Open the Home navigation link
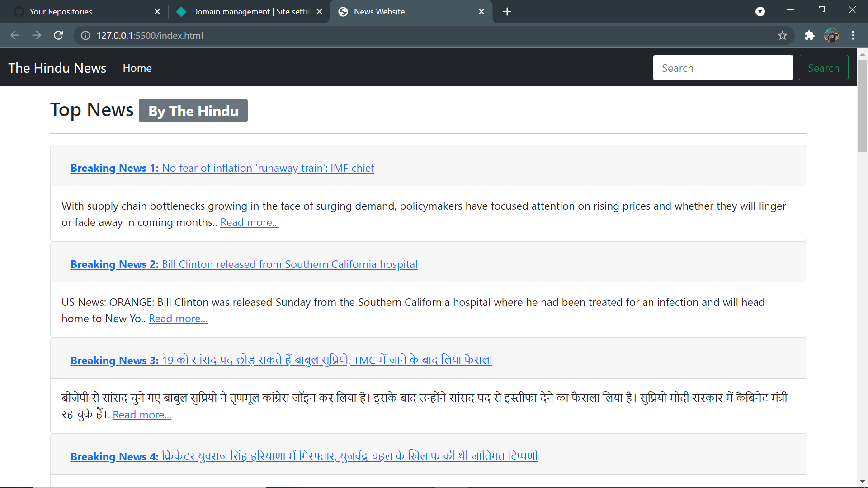 pyautogui.click(x=137, y=68)
